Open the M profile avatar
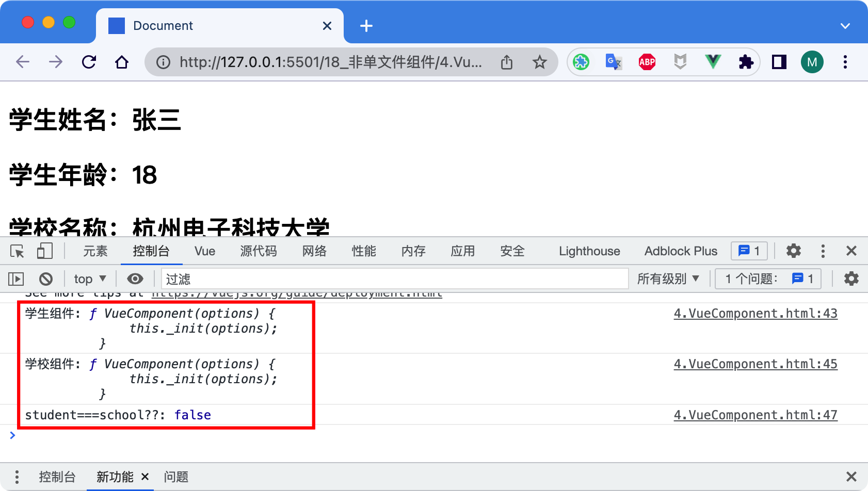The image size is (868, 491). [812, 62]
